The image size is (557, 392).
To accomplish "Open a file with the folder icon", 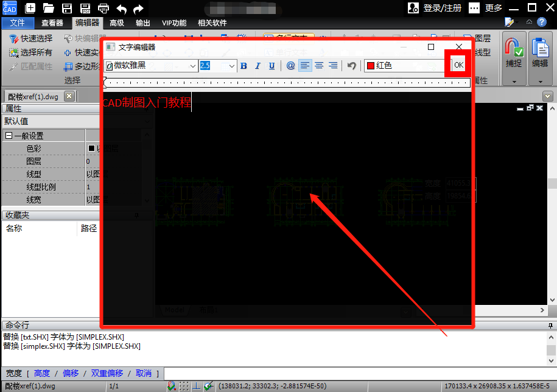I will coord(48,8).
